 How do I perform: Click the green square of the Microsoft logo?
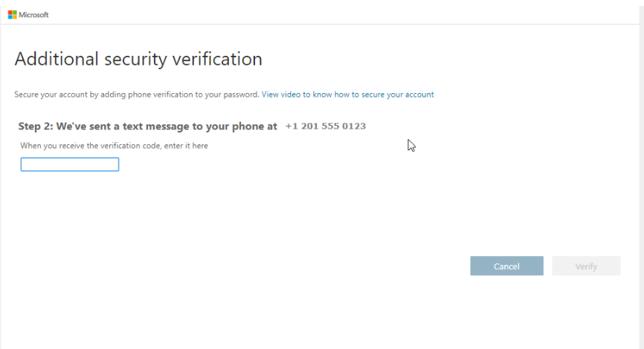[x=14, y=13]
